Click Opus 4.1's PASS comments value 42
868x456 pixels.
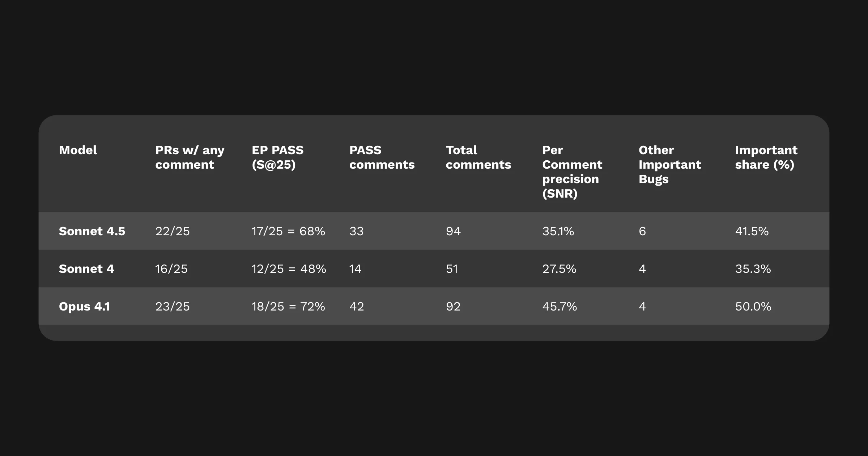357,307
